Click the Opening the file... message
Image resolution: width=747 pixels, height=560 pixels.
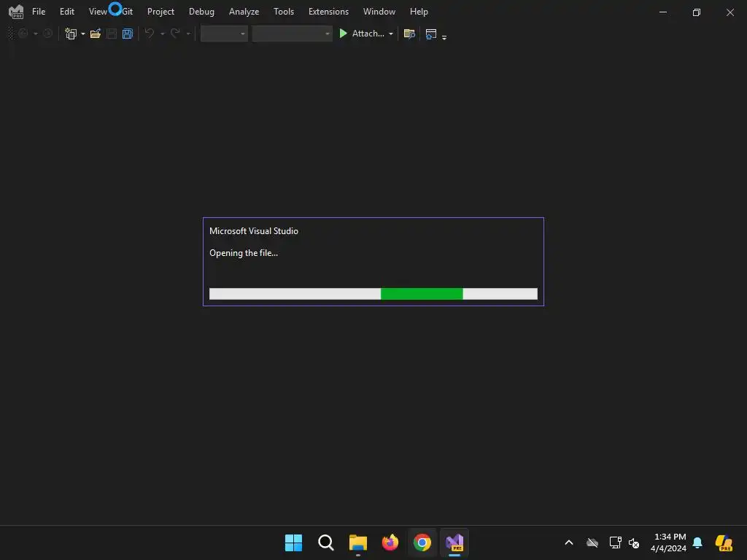point(244,253)
